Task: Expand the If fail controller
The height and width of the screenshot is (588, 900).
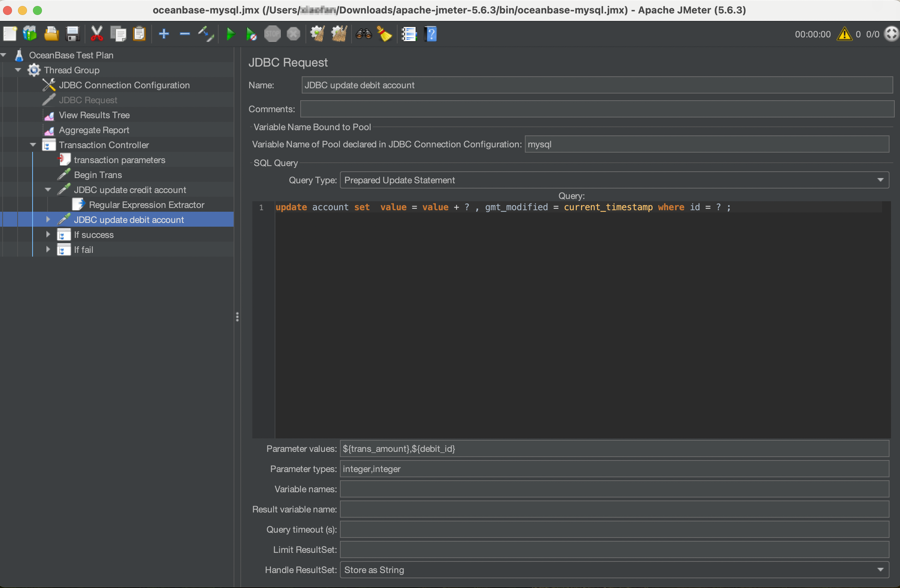Action: point(48,249)
